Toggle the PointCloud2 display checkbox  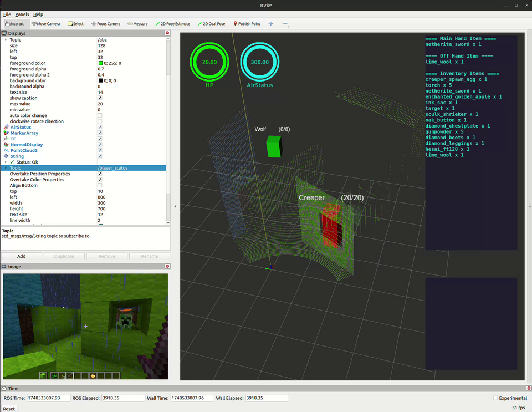click(x=100, y=150)
